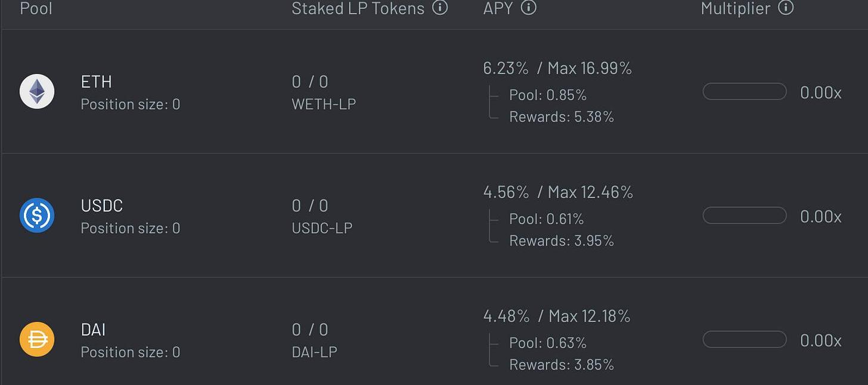Click the WETH-LP token label
The width and height of the screenshot is (868, 385).
coord(324,104)
